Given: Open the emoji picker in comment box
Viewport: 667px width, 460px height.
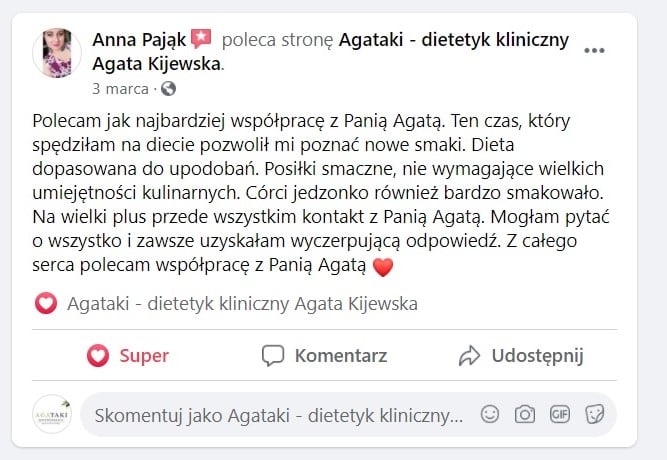Looking at the screenshot, I should [x=490, y=413].
